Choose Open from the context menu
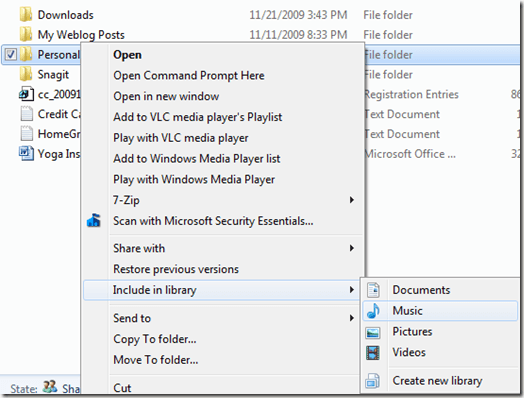The image size is (524, 398). click(x=127, y=55)
